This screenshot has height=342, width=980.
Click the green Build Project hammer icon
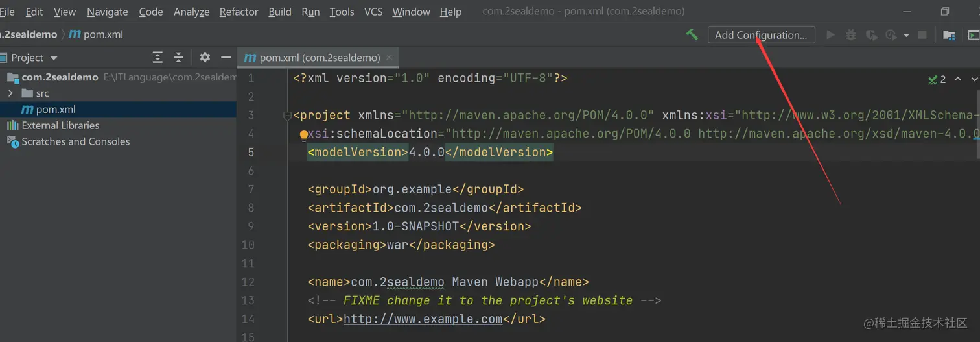coord(692,34)
